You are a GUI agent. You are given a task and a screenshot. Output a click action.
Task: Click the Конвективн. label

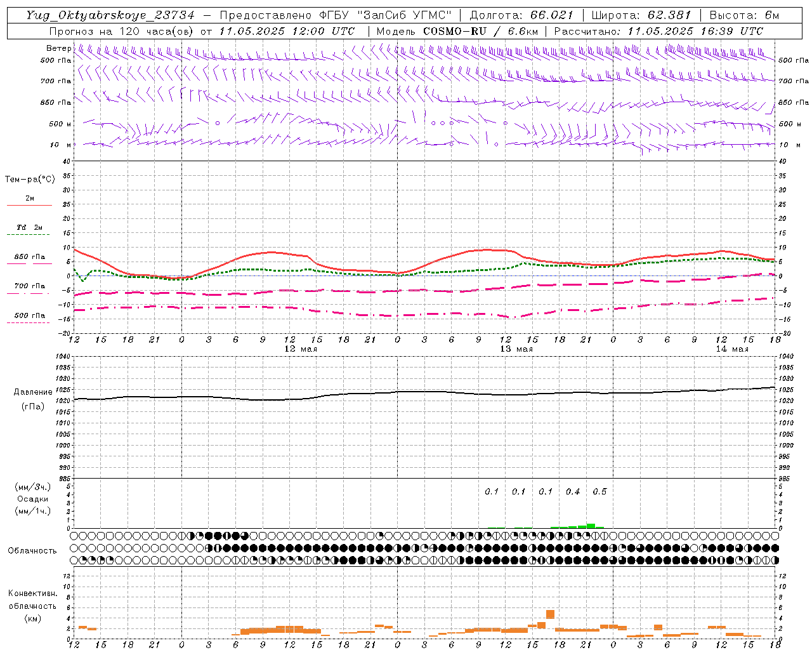tap(32, 594)
